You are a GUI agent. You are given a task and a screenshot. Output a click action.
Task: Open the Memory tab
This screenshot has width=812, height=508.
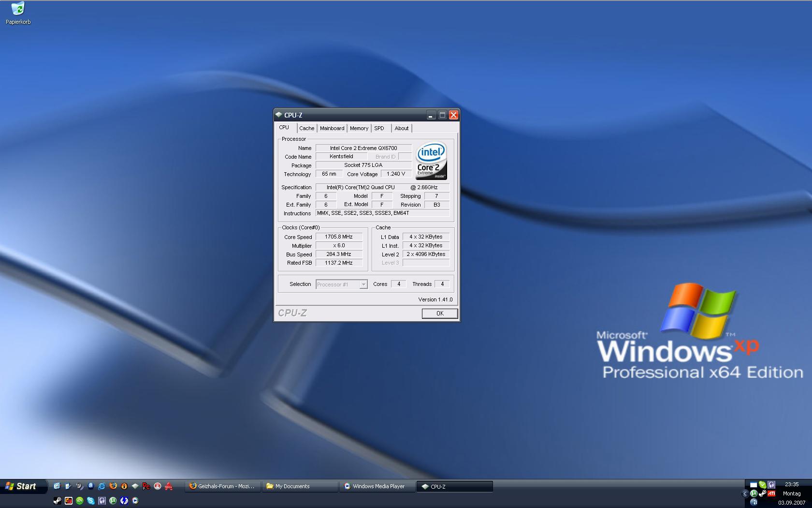[359, 128]
